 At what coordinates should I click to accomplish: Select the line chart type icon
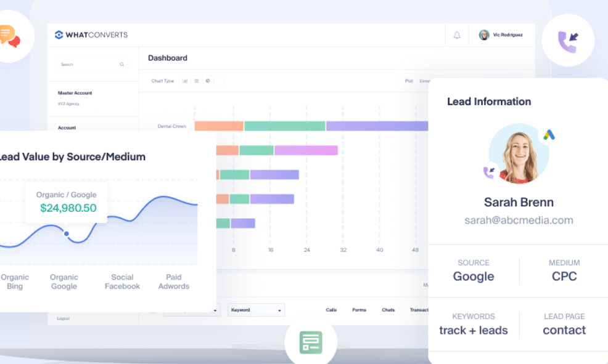pos(196,81)
